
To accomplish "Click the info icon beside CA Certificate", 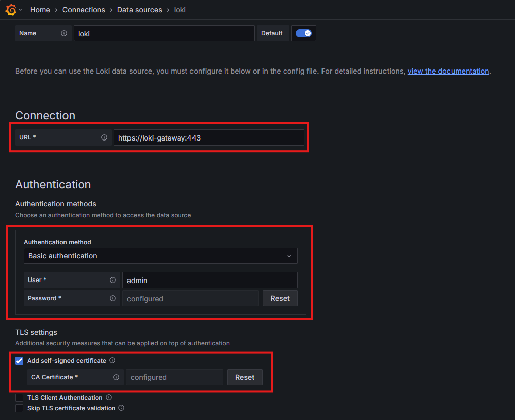I will pyautogui.click(x=116, y=377).
